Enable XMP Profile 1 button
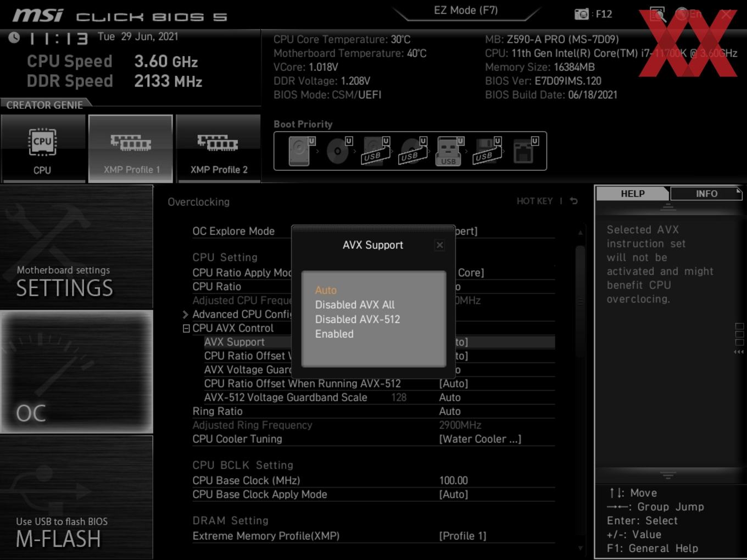 (131, 148)
